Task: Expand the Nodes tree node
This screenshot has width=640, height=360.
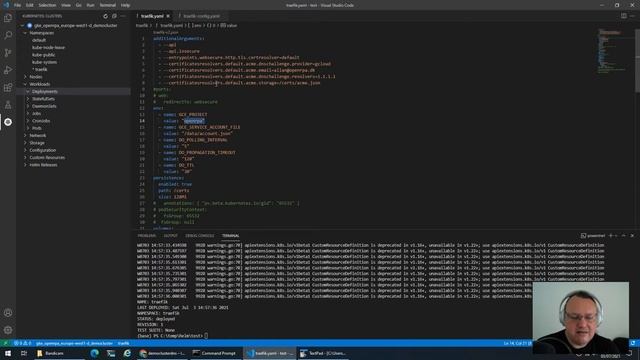Action: 25,77
